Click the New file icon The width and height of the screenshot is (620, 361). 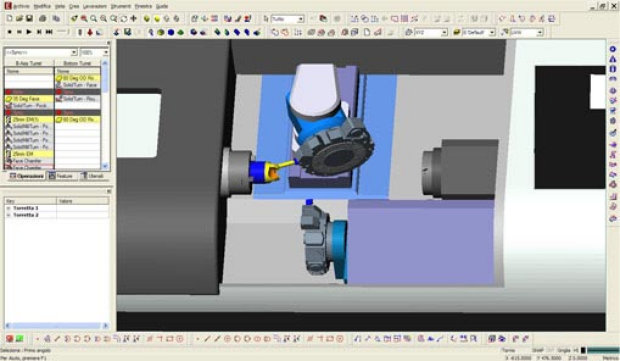tap(9, 19)
